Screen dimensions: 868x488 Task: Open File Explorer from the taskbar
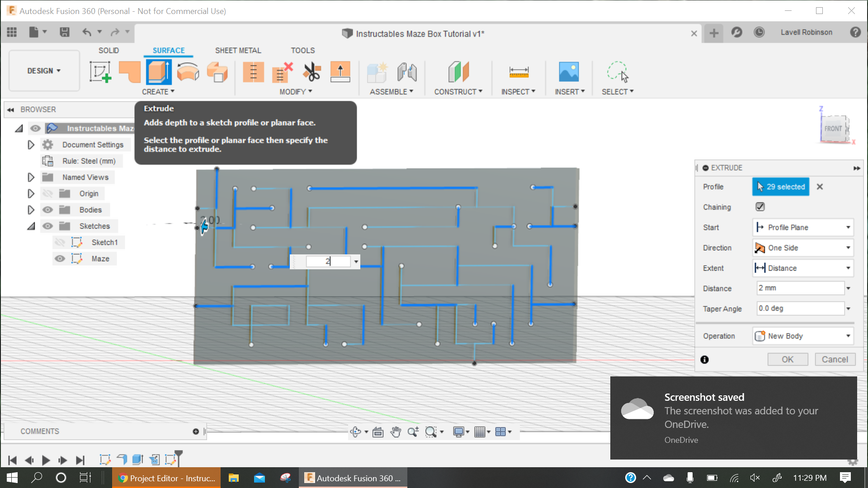[x=233, y=478]
